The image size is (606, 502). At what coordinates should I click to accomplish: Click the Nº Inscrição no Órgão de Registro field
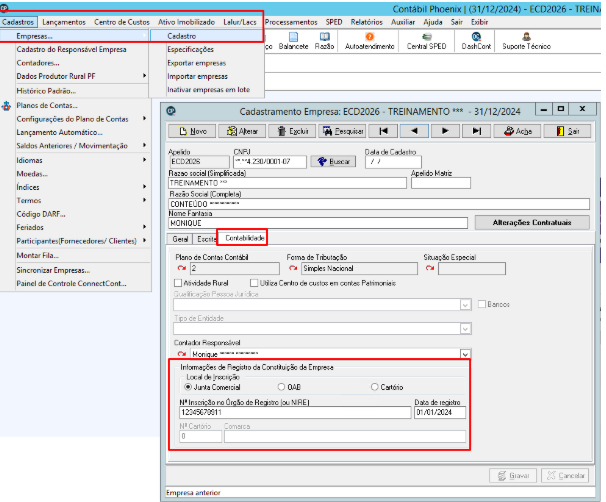pos(295,412)
